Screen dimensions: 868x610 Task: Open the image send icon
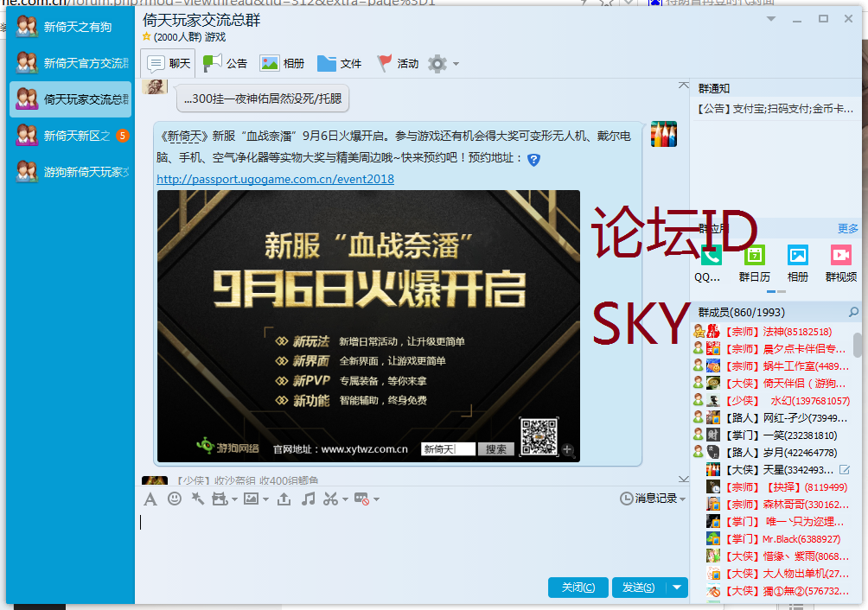tap(252, 499)
